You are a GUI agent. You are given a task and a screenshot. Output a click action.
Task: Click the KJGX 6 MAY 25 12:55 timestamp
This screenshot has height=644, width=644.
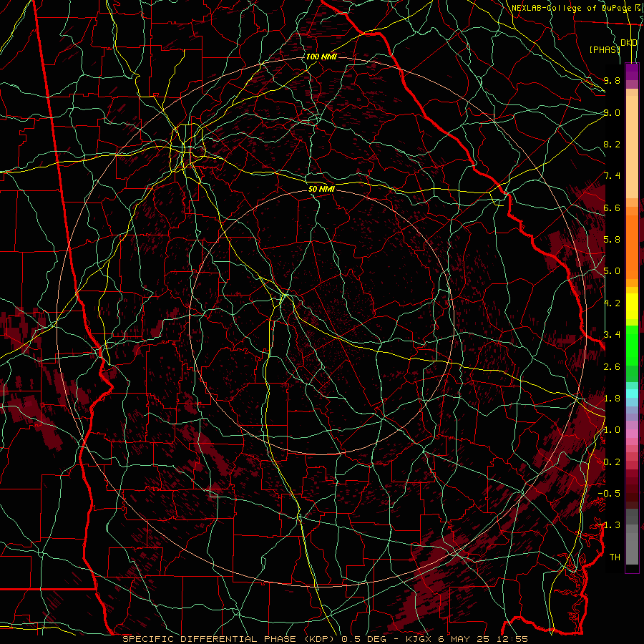467,639
